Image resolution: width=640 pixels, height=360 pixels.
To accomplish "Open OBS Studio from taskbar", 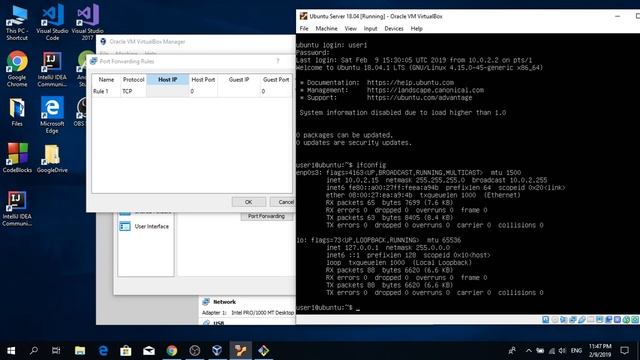I will [195, 351].
